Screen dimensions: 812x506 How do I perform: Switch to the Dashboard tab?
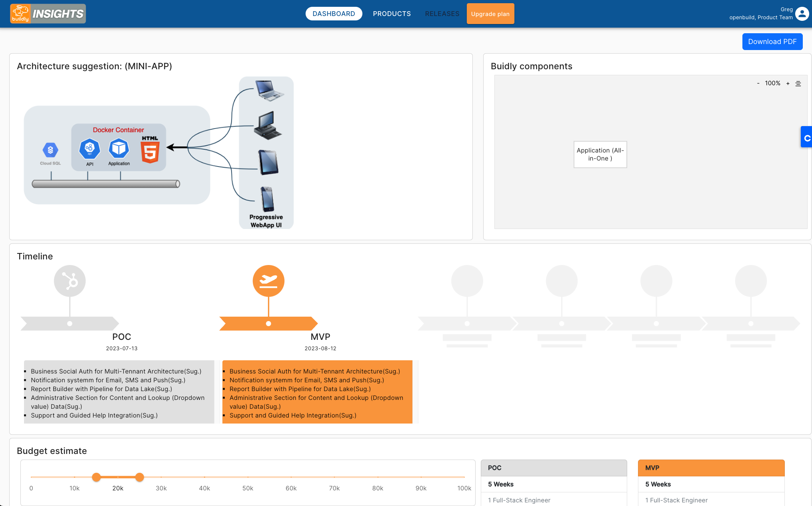[334, 14]
